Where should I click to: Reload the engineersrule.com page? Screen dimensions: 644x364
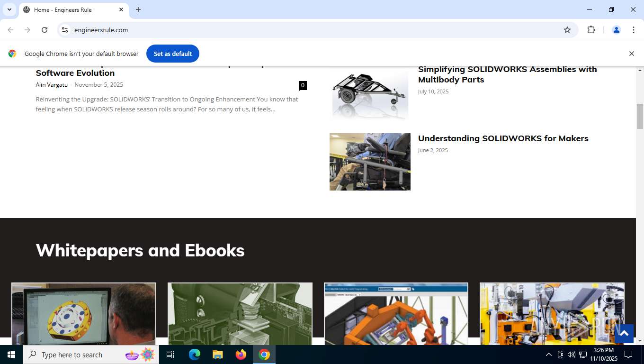tap(45, 30)
